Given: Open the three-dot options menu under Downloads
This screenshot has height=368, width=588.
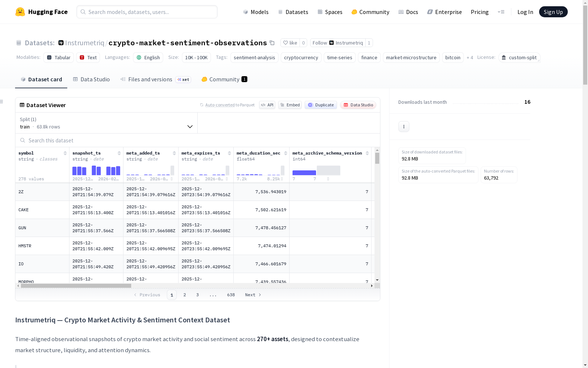Looking at the screenshot, I should point(404,127).
